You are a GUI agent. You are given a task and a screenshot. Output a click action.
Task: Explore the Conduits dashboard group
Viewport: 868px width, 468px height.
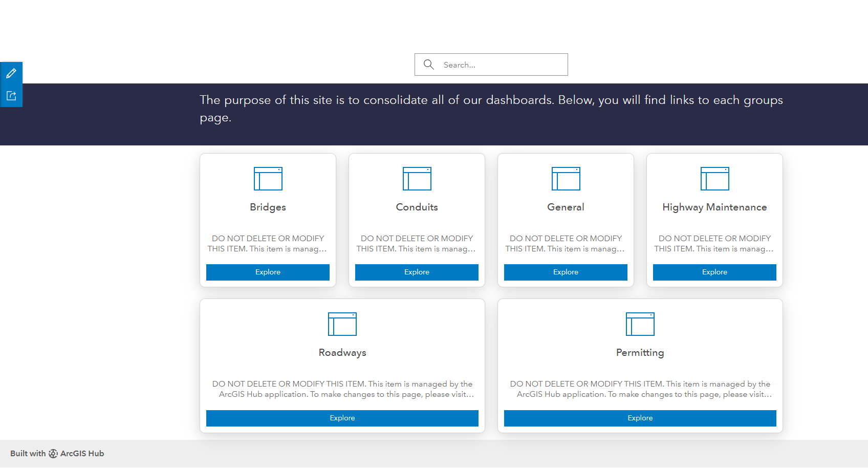pyautogui.click(x=417, y=272)
